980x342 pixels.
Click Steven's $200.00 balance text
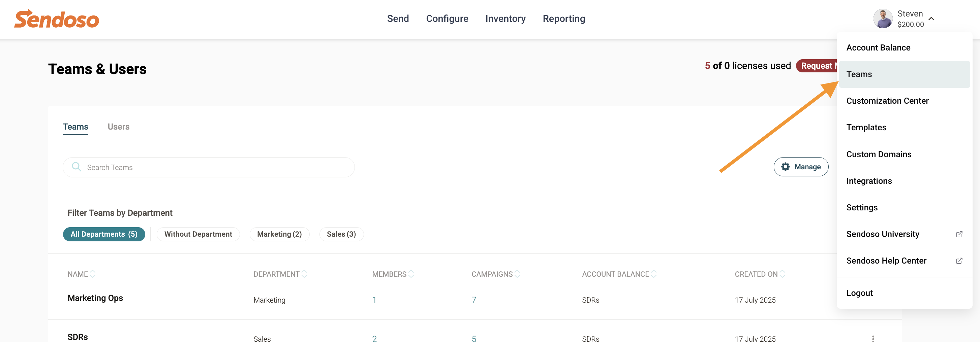pos(910,24)
